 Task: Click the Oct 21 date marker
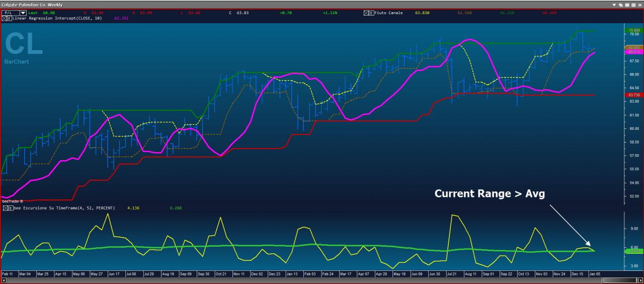(x=221, y=274)
